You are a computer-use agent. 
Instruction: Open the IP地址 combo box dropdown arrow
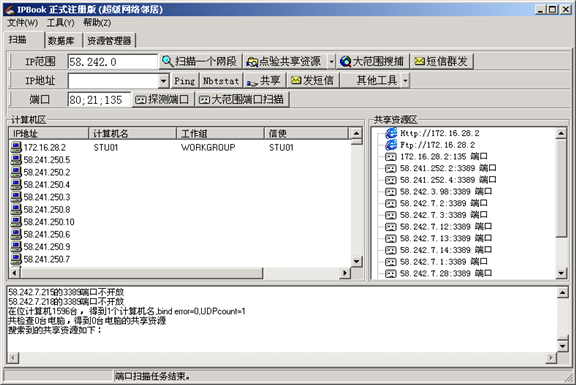(x=163, y=80)
